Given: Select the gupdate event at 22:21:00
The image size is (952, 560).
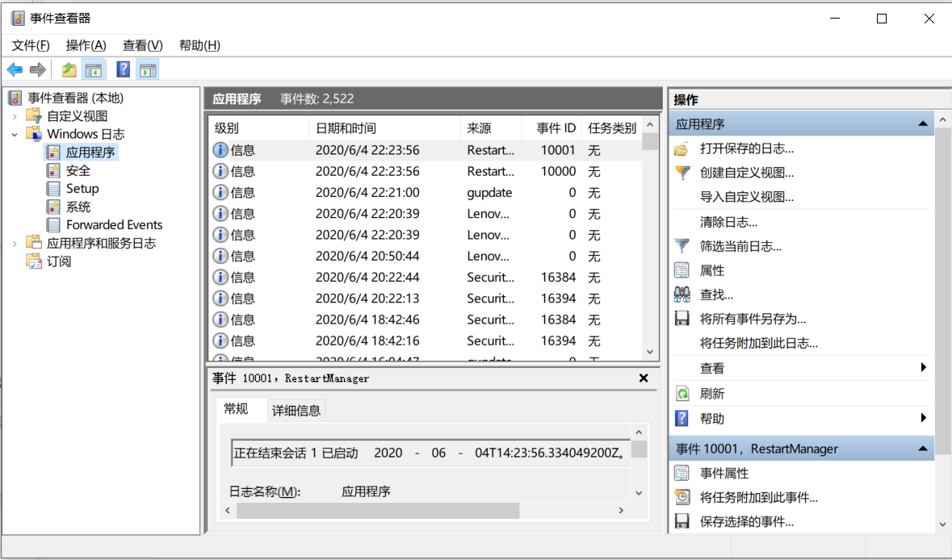Looking at the screenshot, I should [x=425, y=193].
